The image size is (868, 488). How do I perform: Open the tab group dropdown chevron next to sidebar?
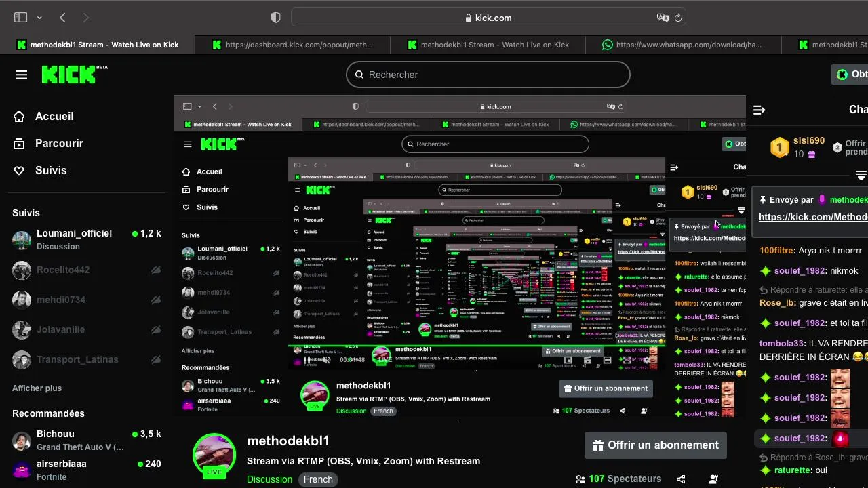click(x=39, y=18)
